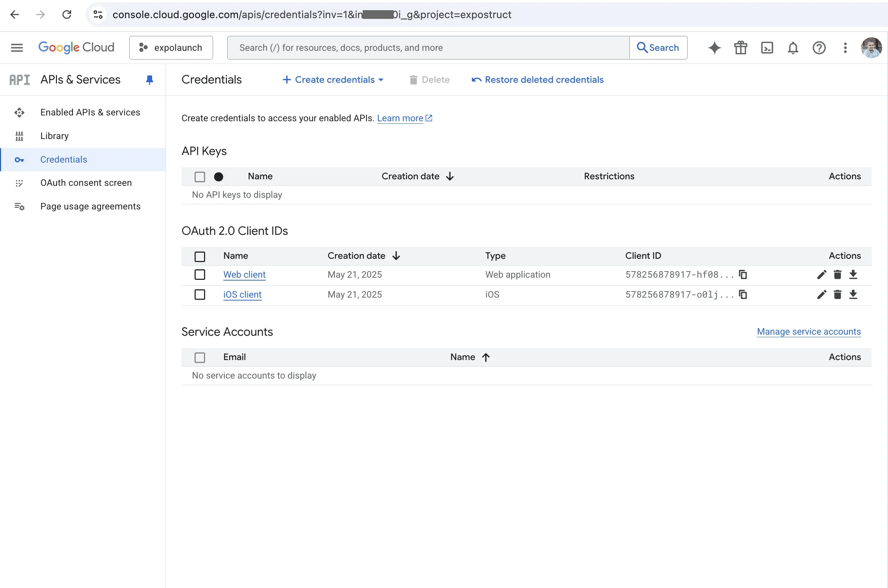Click Web client ID 578256878917-hf08...
The image size is (888, 588).
point(680,274)
